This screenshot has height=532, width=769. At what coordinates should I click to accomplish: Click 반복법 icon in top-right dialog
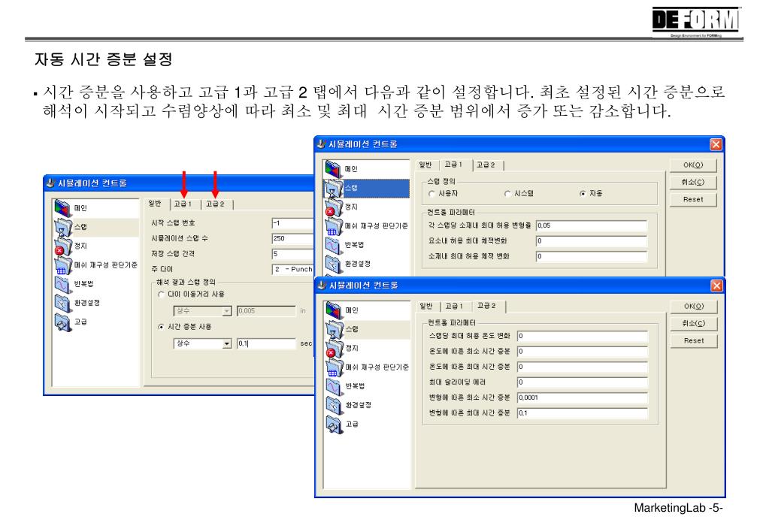coord(334,245)
